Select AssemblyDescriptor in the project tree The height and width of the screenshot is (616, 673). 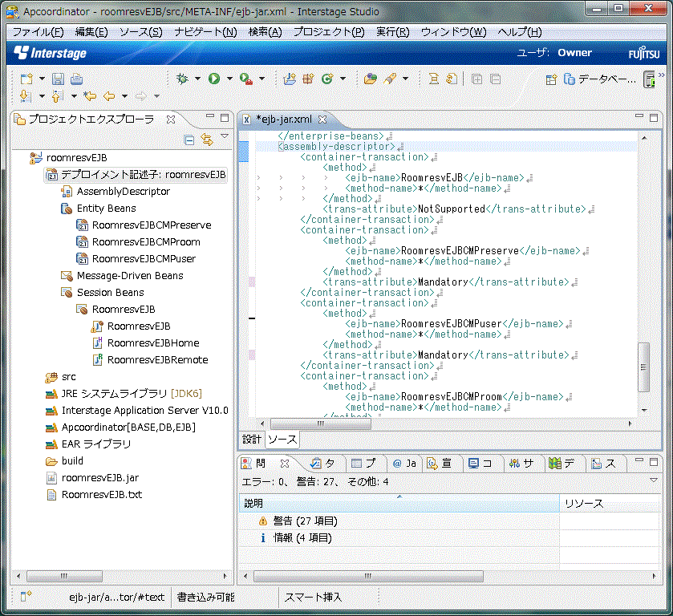pos(124,192)
